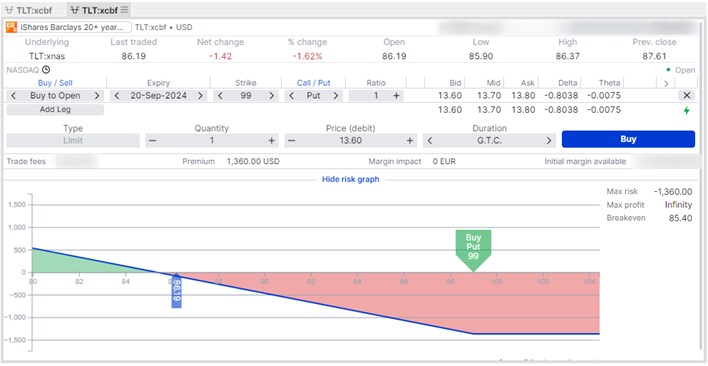Remove the option leg with X icon

[686, 96]
